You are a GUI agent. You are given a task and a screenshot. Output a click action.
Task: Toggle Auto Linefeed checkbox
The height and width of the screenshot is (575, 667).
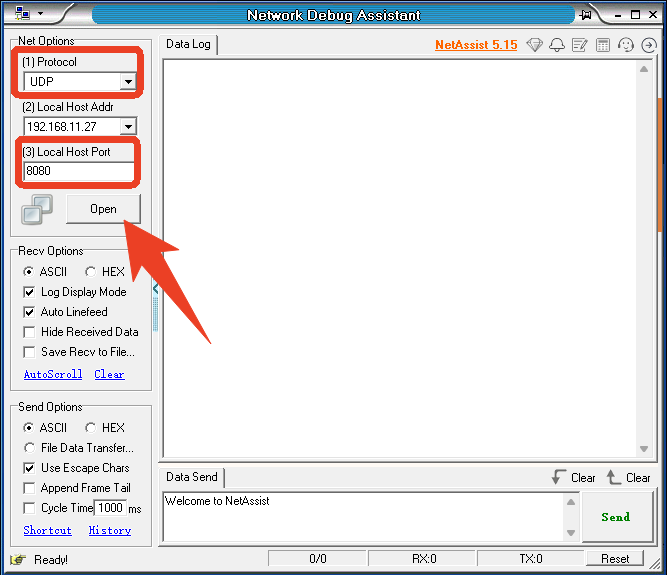click(x=29, y=312)
